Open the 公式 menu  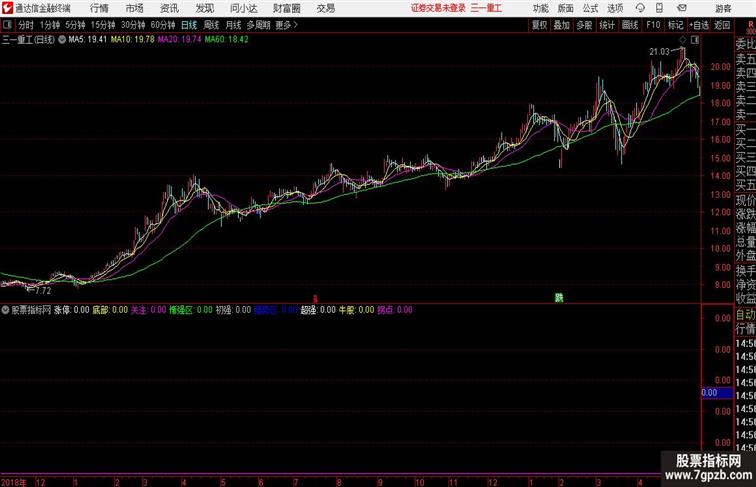[x=590, y=8]
